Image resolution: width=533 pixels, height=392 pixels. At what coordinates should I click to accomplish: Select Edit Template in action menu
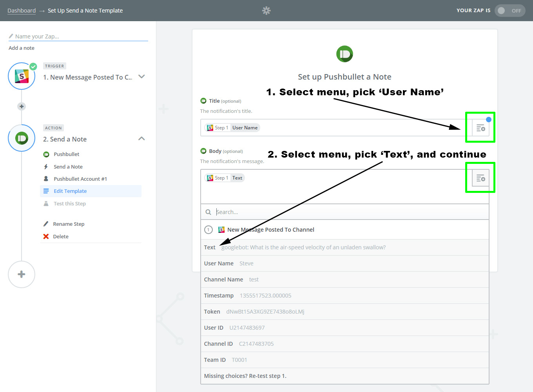point(70,191)
